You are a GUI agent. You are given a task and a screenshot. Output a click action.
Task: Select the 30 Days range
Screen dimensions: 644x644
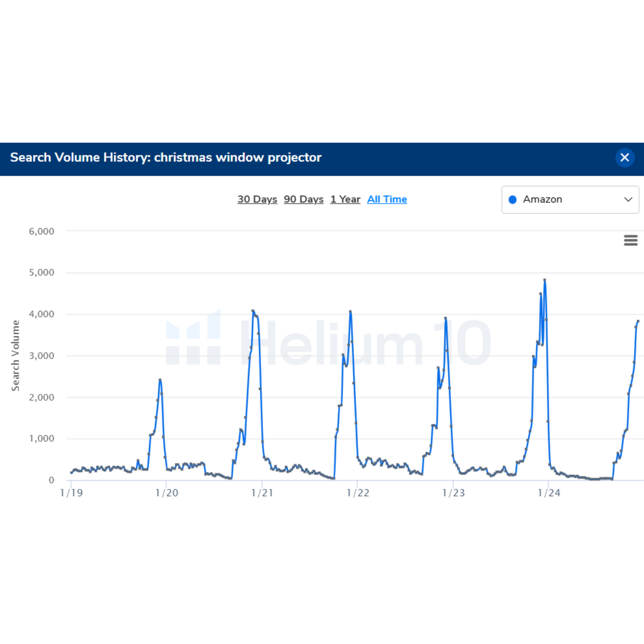[257, 199]
